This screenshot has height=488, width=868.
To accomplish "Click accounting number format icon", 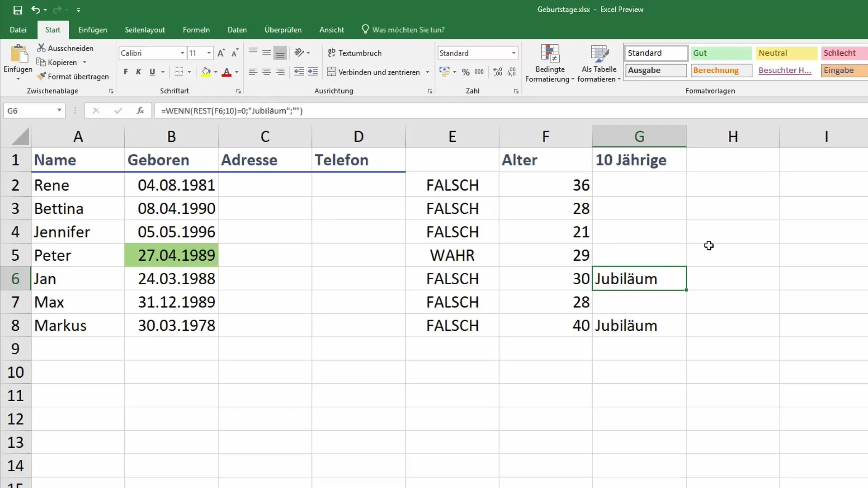I will click(444, 72).
